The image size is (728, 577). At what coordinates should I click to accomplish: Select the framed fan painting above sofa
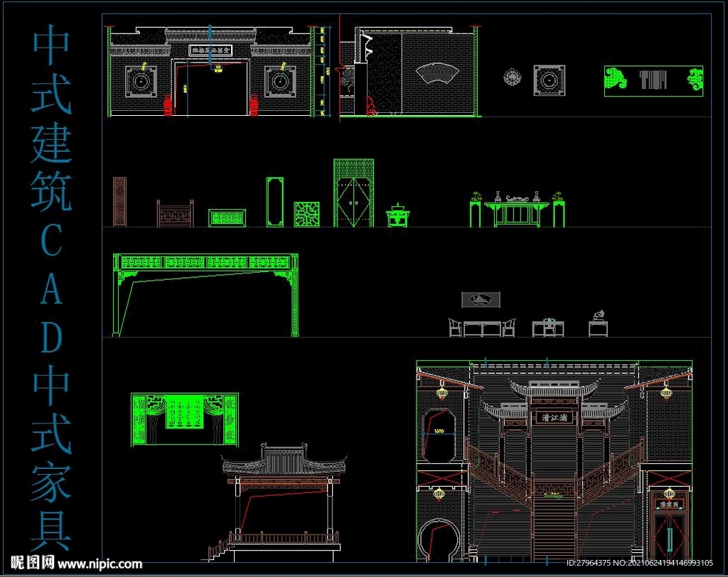481,300
